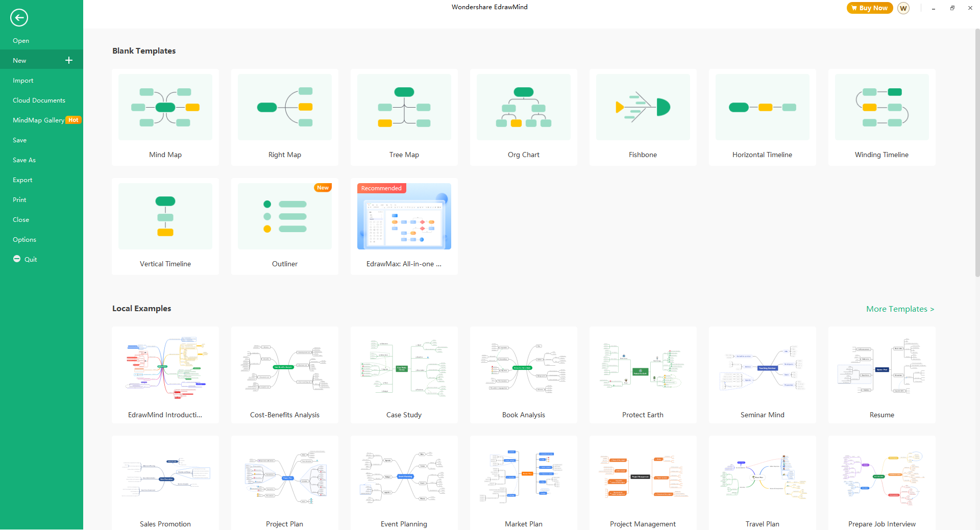Screen dimensions: 980x530
Task: Select the Vertical Timeline template icon
Action: 165,216
